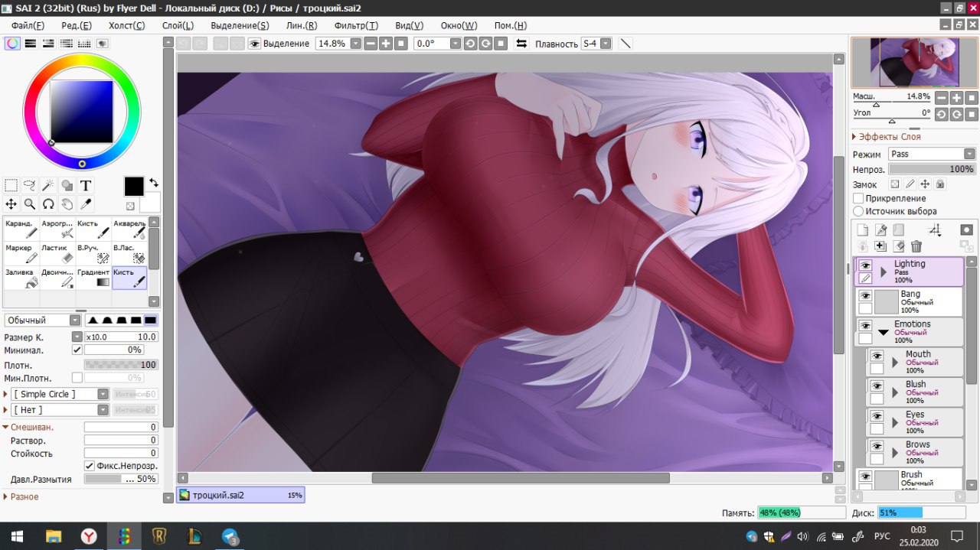Click the navigator preview thumbnail
Image resolution: width=980 pixels, height=550 pixels.
pyautogui.click(x=913, y=62)
